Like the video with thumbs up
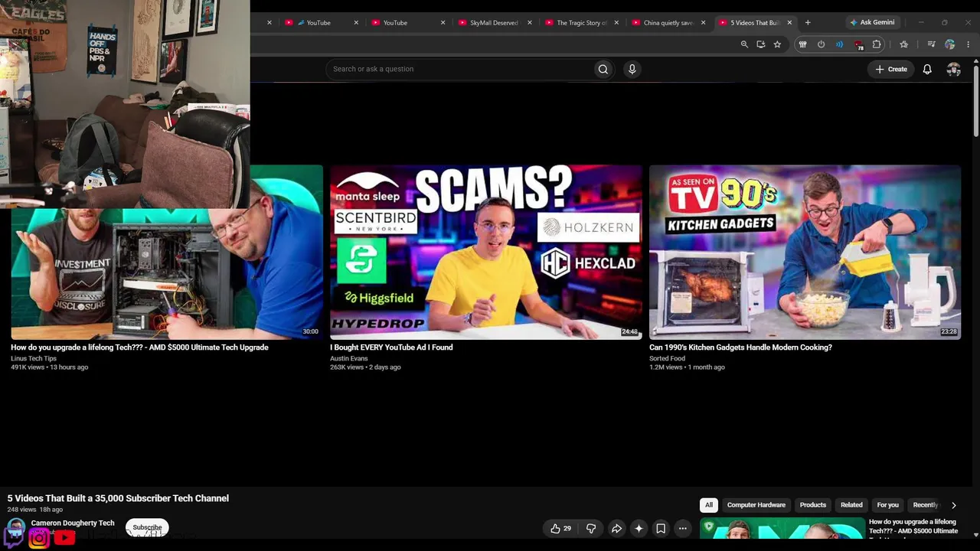The image size is (980, 551). click(x=561, y=528)
